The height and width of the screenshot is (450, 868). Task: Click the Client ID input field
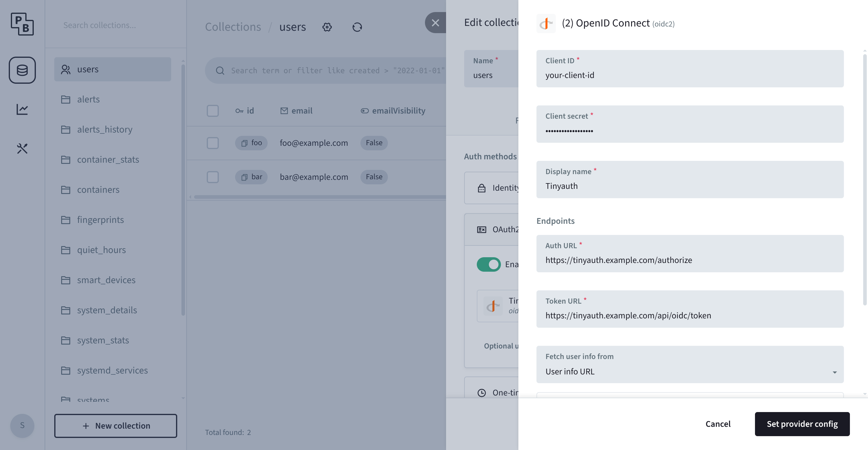[x=690, y=69]
